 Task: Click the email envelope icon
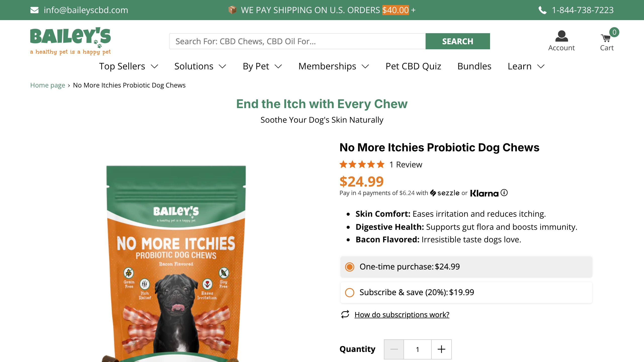coord(34,10)
